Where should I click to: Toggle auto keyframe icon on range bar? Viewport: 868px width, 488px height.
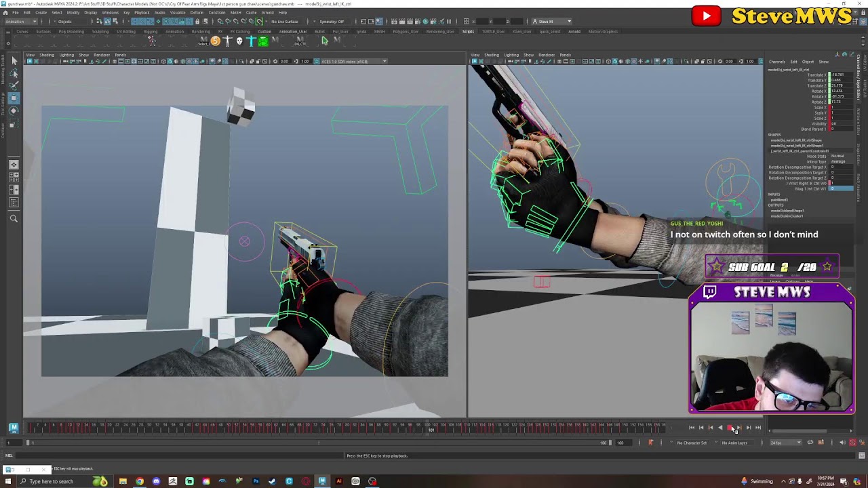pyautogui.click(x=651, y=443)
